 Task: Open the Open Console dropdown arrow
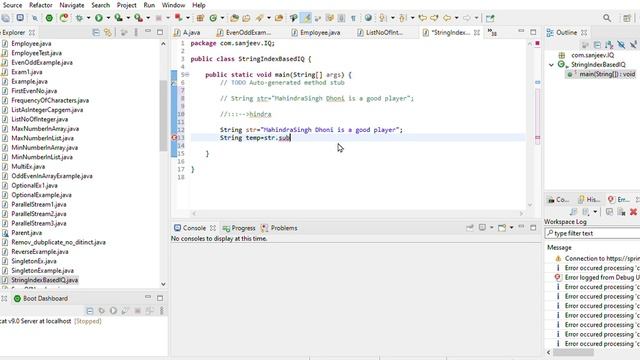click(x=511, y=227)
